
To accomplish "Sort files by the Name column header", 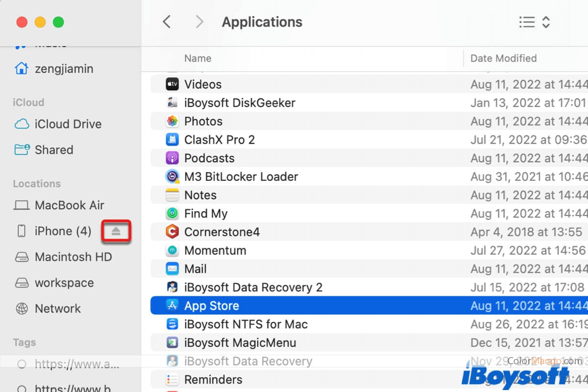I will (x=197, y=58).
